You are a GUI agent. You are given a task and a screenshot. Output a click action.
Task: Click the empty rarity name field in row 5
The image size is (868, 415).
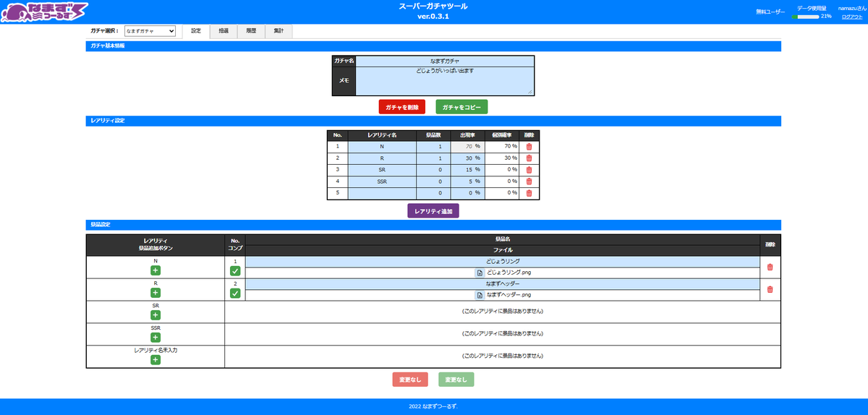click(x=382, y=193)
